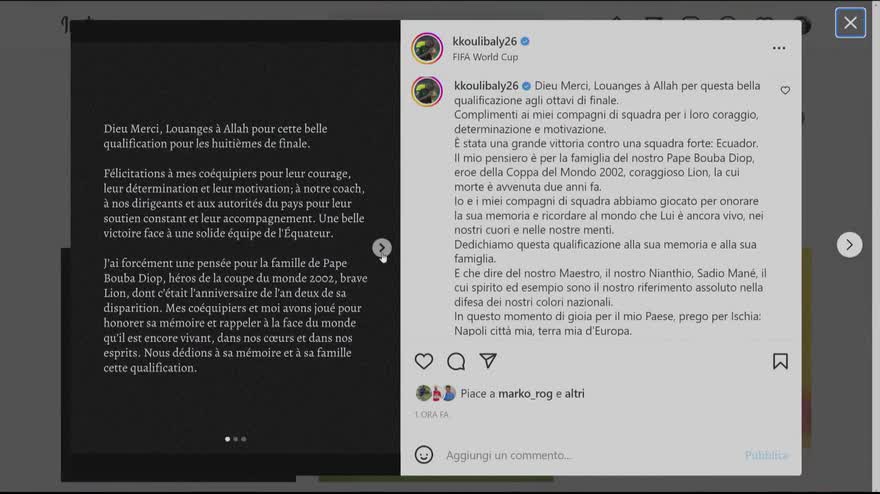Open kkoulibaly26 profile picture in header
Image resolution: width=880 pixels, height=494 pixels.
pos(427,48)
